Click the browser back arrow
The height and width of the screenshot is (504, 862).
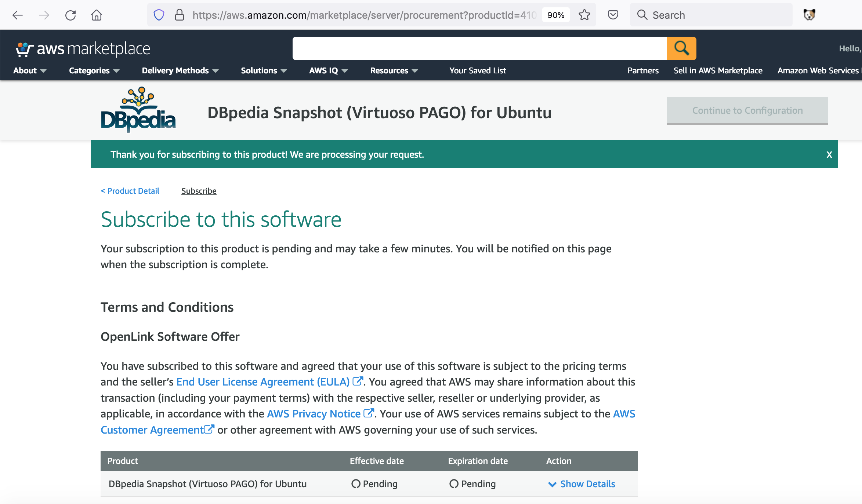tap(18, 15)
